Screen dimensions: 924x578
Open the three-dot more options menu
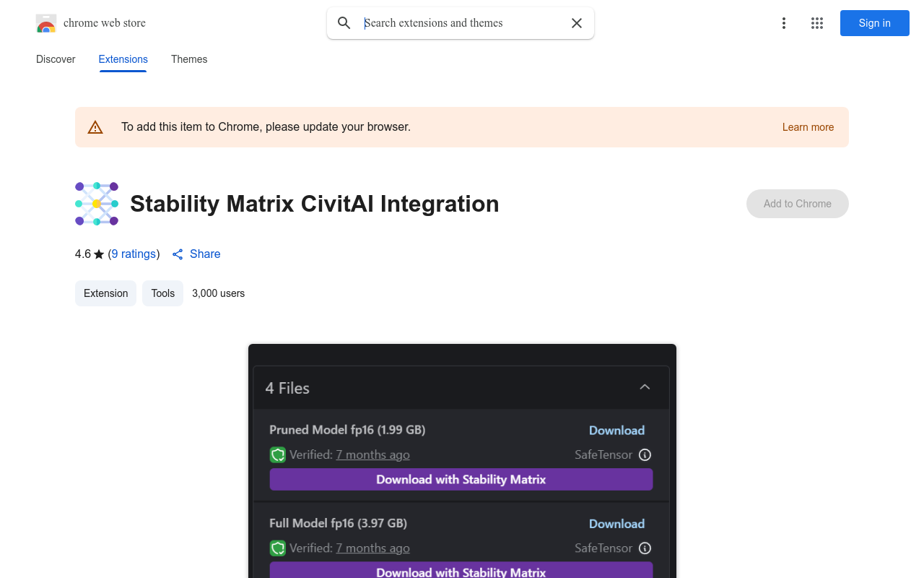coord(783,23)
